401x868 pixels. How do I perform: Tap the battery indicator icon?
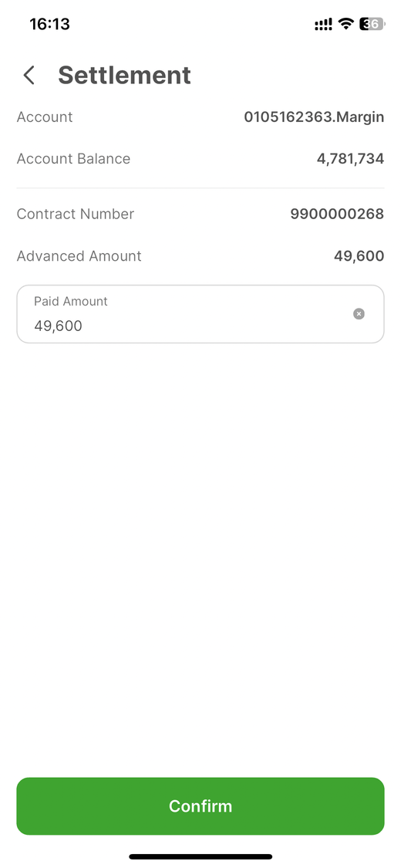click(372, 24)
